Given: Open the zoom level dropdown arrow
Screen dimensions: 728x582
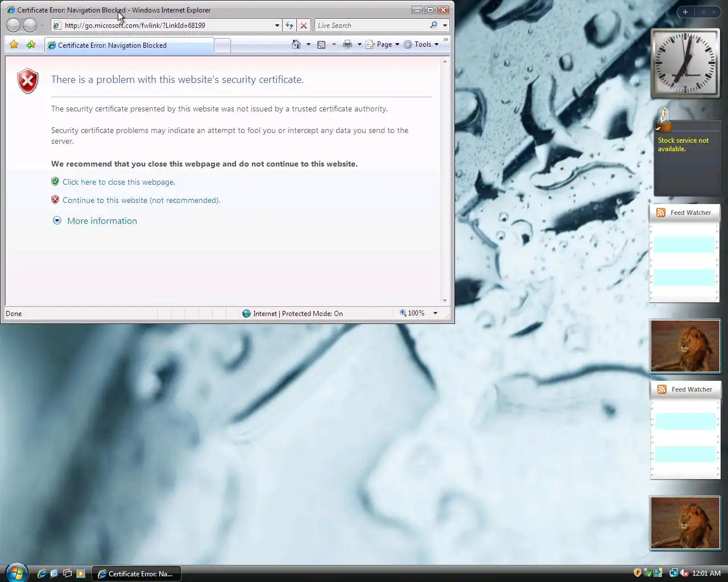Looking at the screenshot, I should [x=435, y=313].
